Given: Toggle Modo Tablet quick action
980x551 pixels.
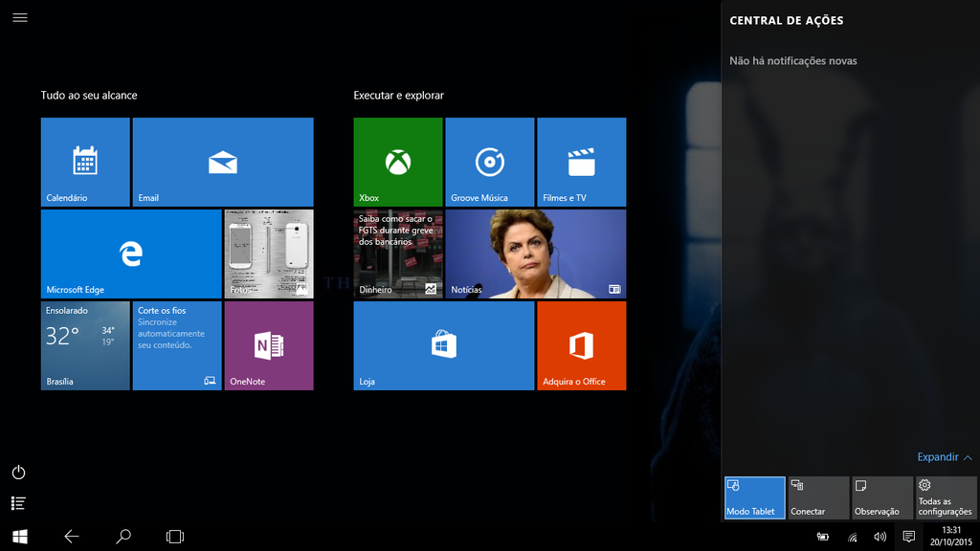Looking at the screenshot, I should 755,497.
